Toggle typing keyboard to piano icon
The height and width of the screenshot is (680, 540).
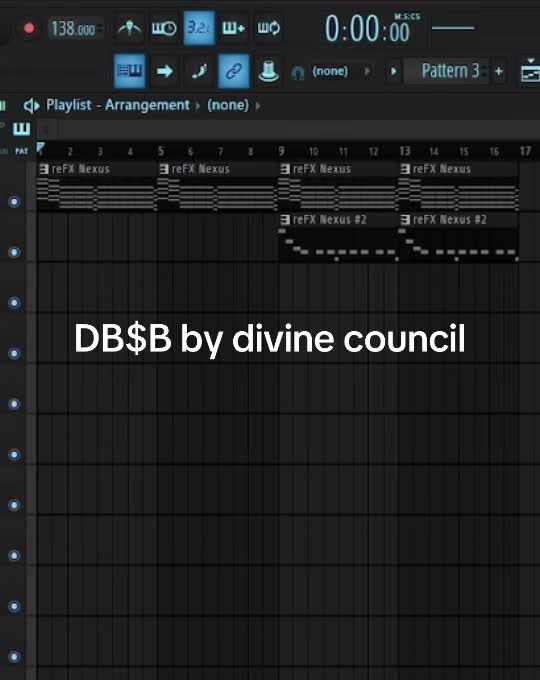pos(130,71)
